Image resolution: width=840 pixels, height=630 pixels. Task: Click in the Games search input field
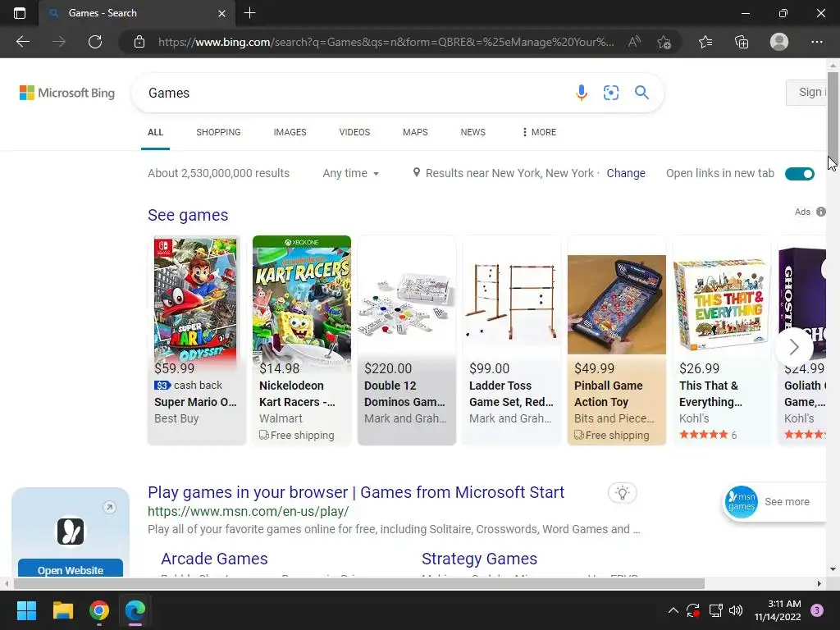354,93
